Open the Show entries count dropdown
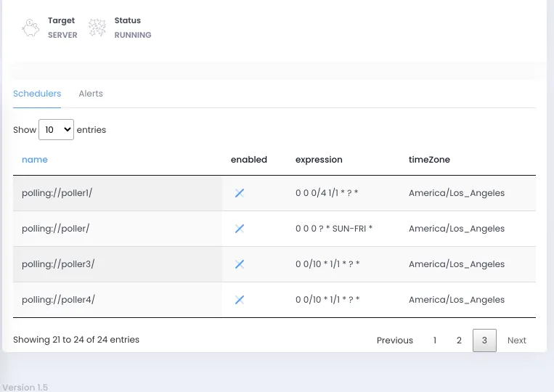 [x=56, y=130]
